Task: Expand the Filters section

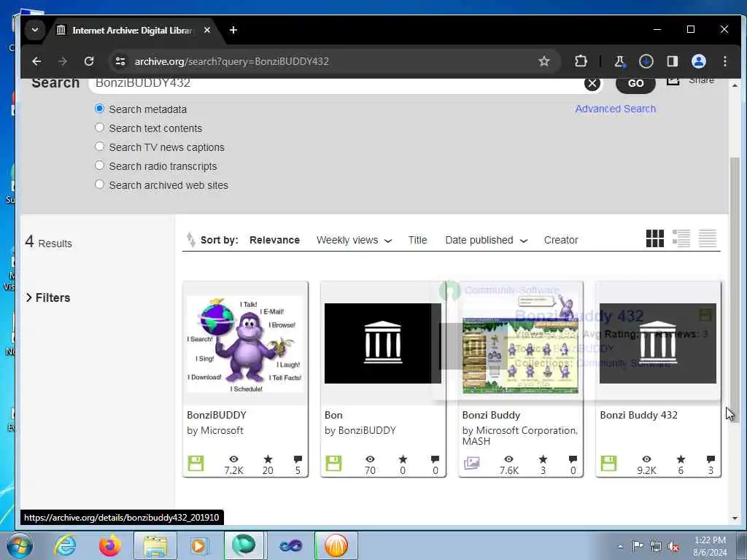Action: click(x=47, y=297)
